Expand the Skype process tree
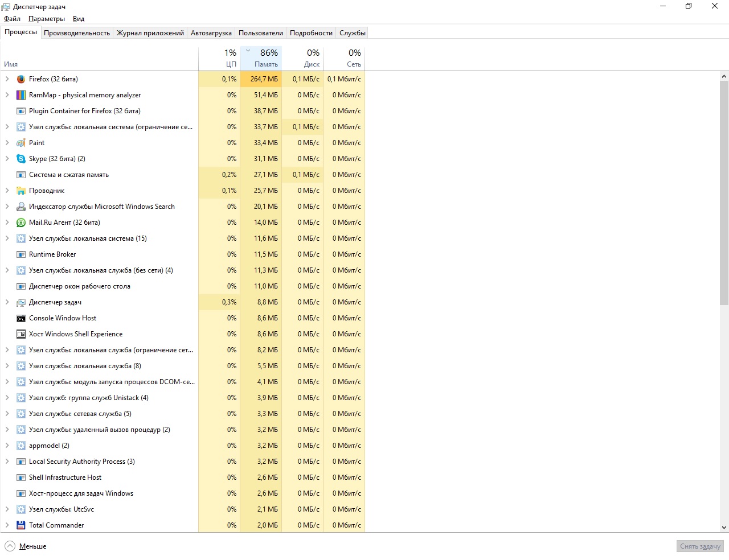 point(7,159)
